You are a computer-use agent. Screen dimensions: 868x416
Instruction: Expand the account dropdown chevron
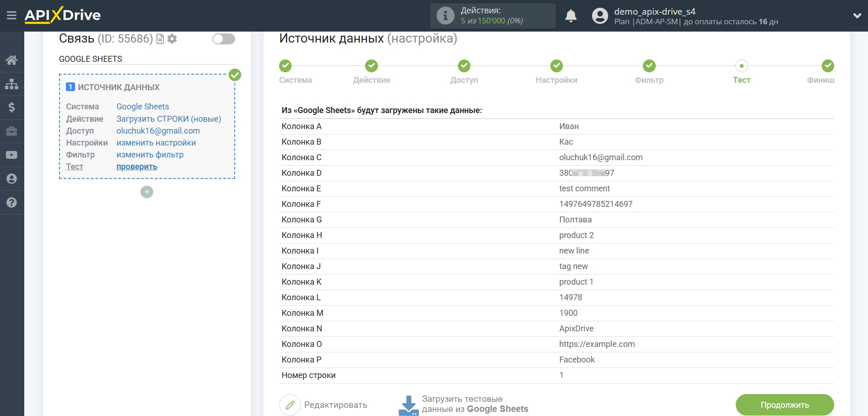point(857,16)
